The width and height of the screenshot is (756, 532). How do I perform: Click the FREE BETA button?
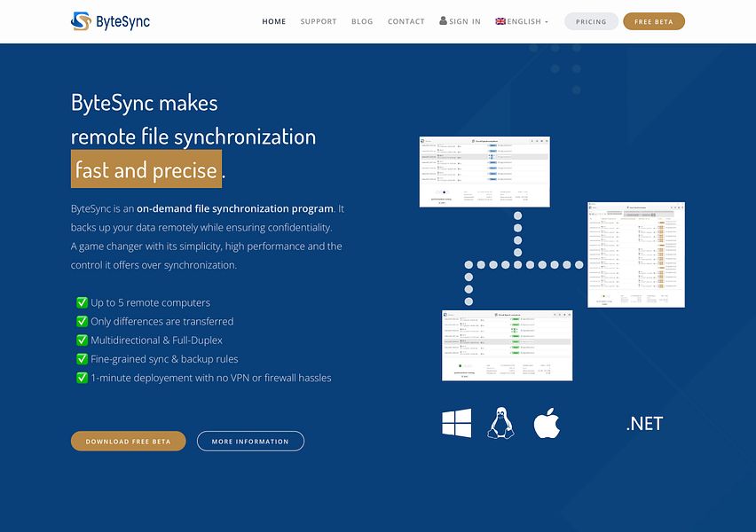point(654,20)
